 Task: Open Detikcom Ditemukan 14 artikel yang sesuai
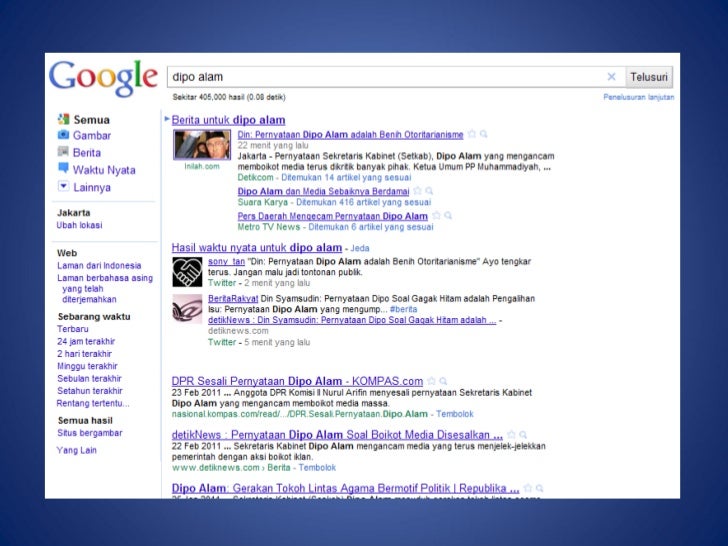(x=346, y=177)
